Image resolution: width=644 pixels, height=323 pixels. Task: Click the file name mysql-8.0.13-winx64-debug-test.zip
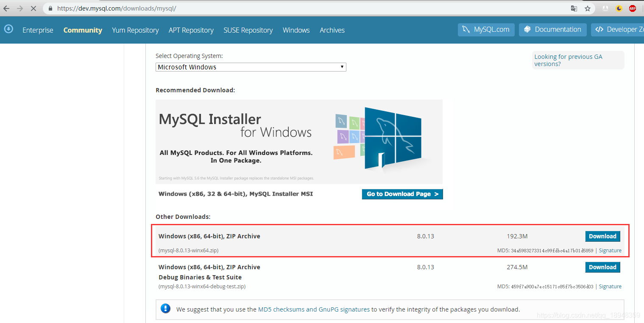202,287
